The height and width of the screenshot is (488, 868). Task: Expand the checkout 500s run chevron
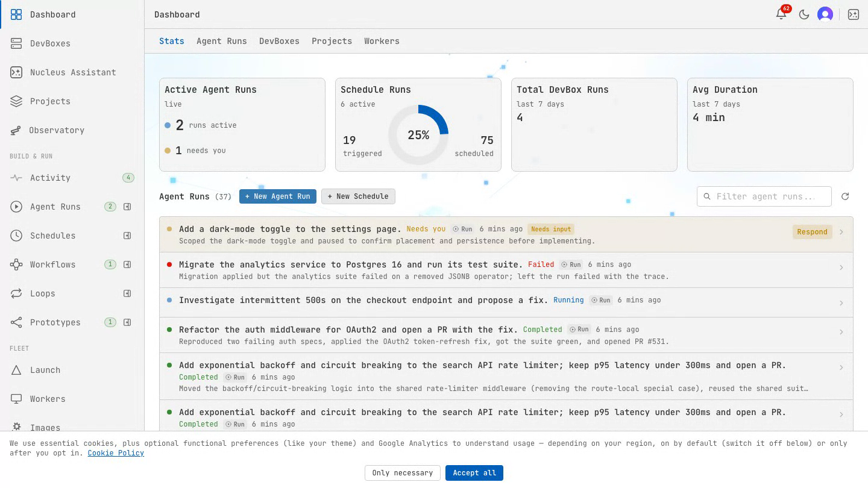[841, 303]
